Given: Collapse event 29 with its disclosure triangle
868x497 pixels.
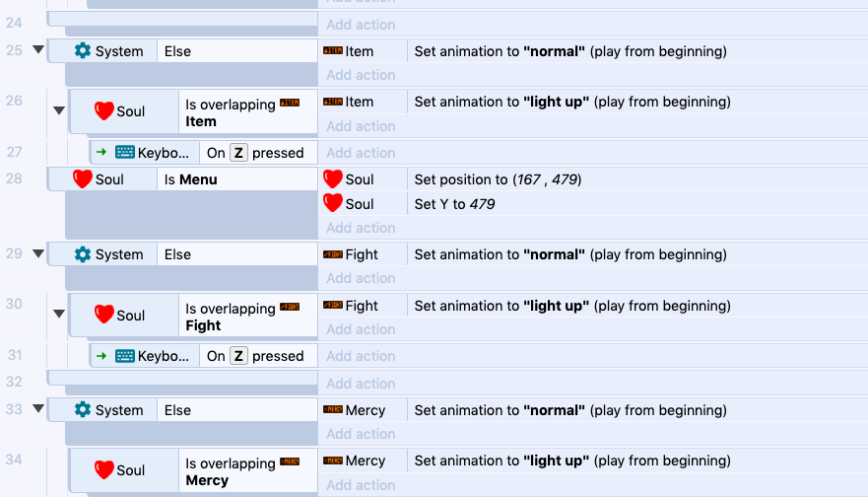Looking at the screenshot, I should tap(38, 253).
